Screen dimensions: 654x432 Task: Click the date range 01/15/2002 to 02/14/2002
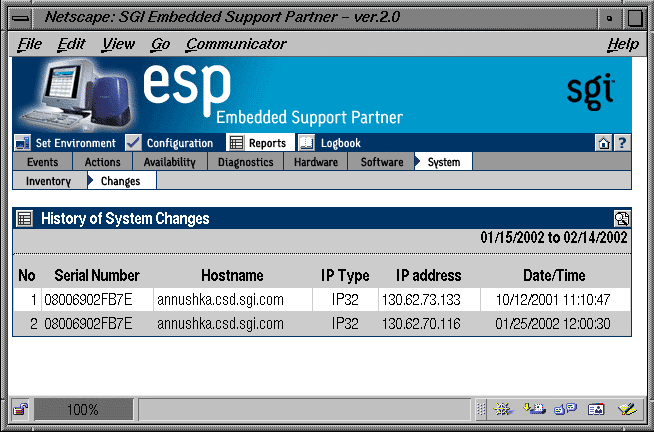(554, 237)
